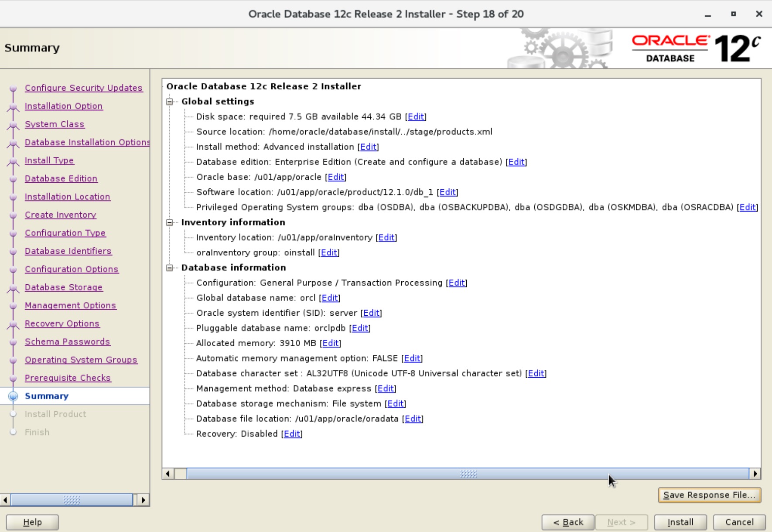Cancel the installer

tap(739, 522)
